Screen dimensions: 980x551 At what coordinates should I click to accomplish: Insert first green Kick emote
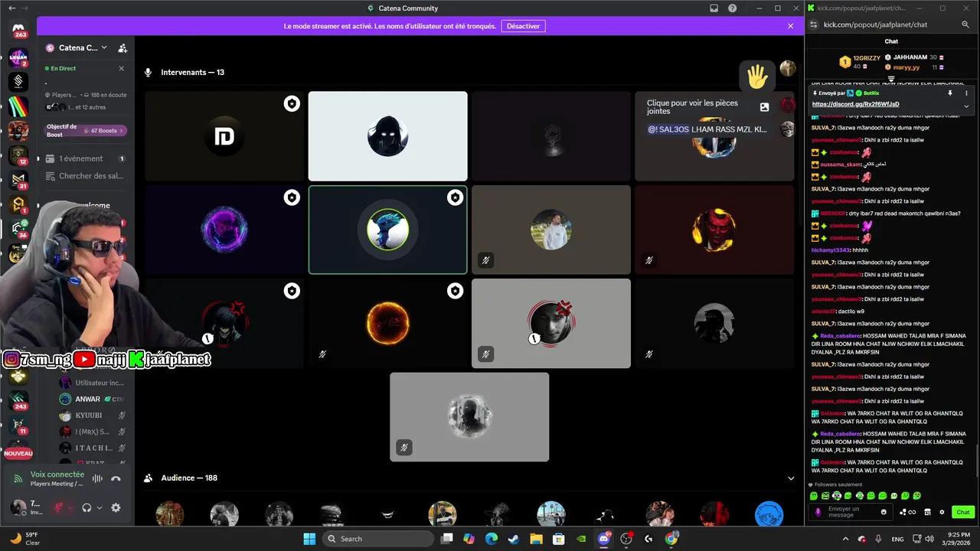[x=813, y=496]
